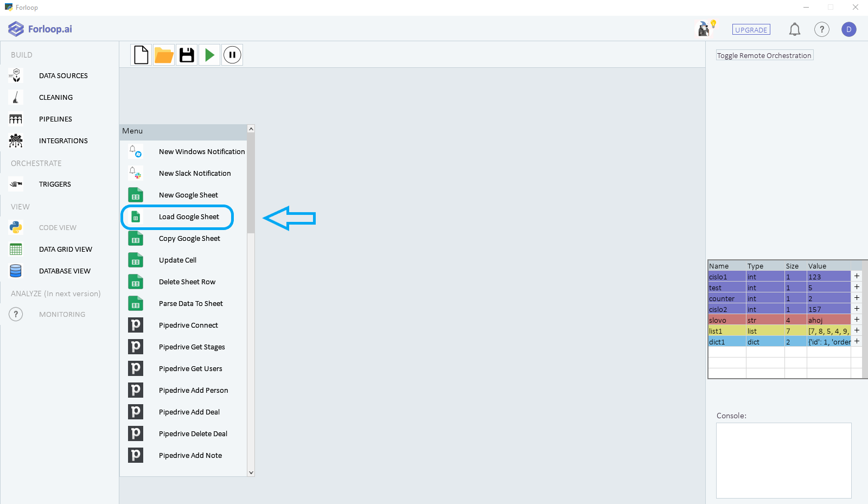Open PIPELINES in the sidebar

pos(55,119)
